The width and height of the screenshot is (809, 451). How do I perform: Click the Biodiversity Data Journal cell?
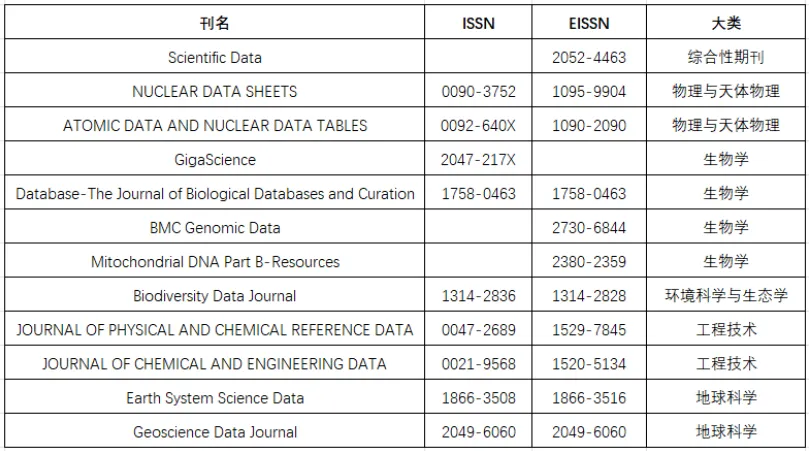point(215,295)
